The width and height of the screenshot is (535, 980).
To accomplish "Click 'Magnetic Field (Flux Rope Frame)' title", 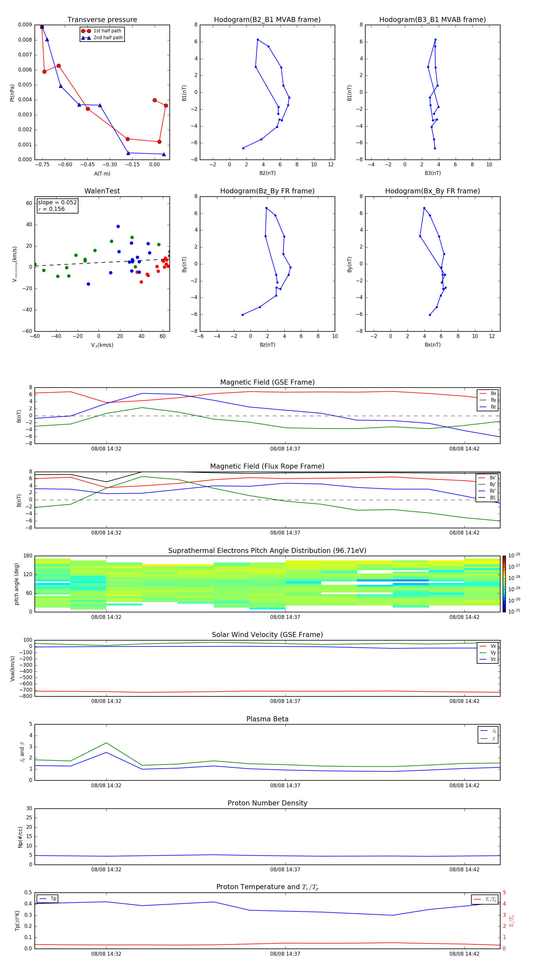I will coord(267,467).
